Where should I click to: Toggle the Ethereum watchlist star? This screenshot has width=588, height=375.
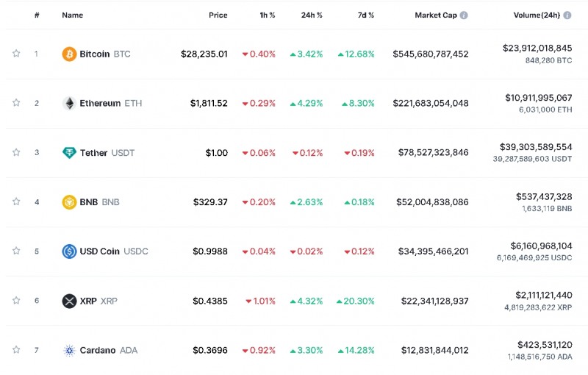click(x=15, y=103)
